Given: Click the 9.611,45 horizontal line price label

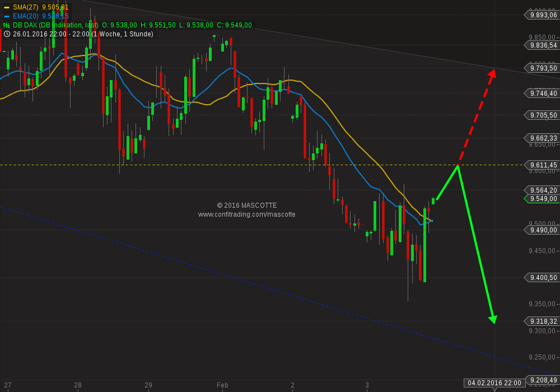Looking at the screenshot, I should pyautogui.click(x=543, y=165).
